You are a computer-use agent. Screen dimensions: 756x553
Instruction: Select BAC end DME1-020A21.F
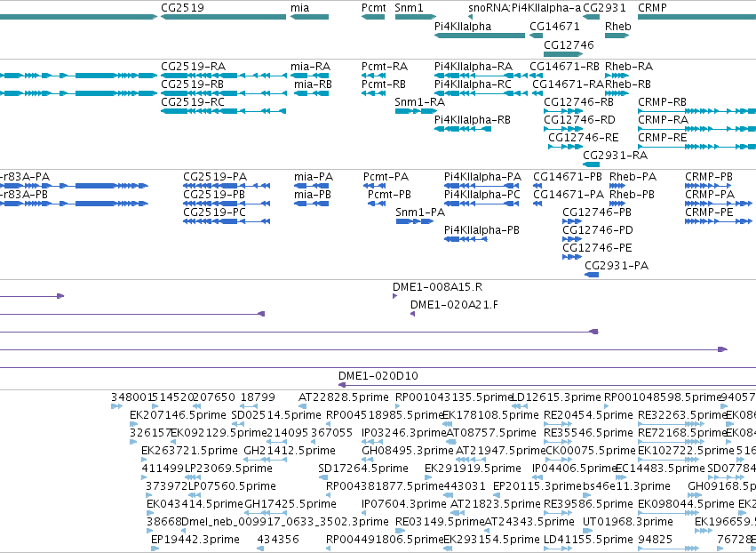coord(413,314)
